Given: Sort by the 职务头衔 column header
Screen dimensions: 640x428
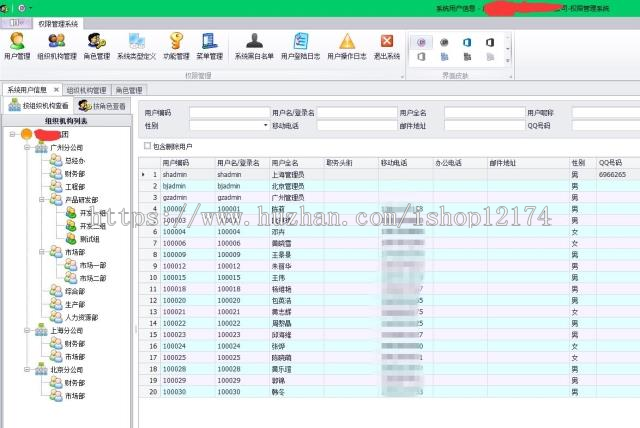Looking at the screenshot, I should (351, 162).
